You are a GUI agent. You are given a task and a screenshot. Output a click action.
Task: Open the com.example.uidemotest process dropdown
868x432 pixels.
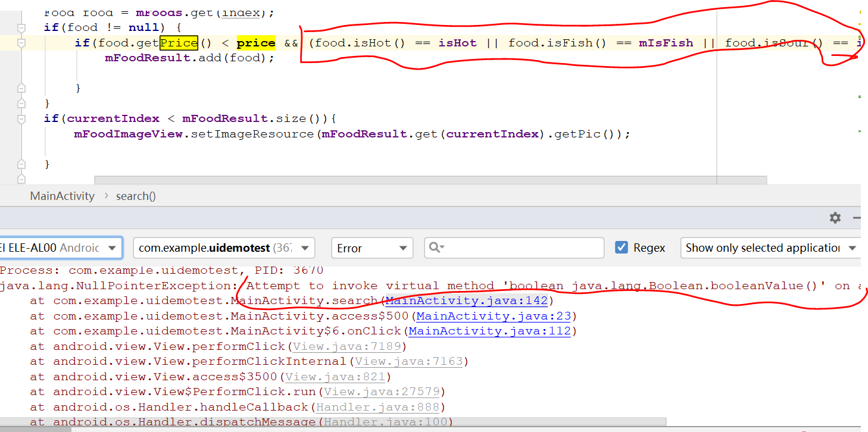tap(224, 248)
